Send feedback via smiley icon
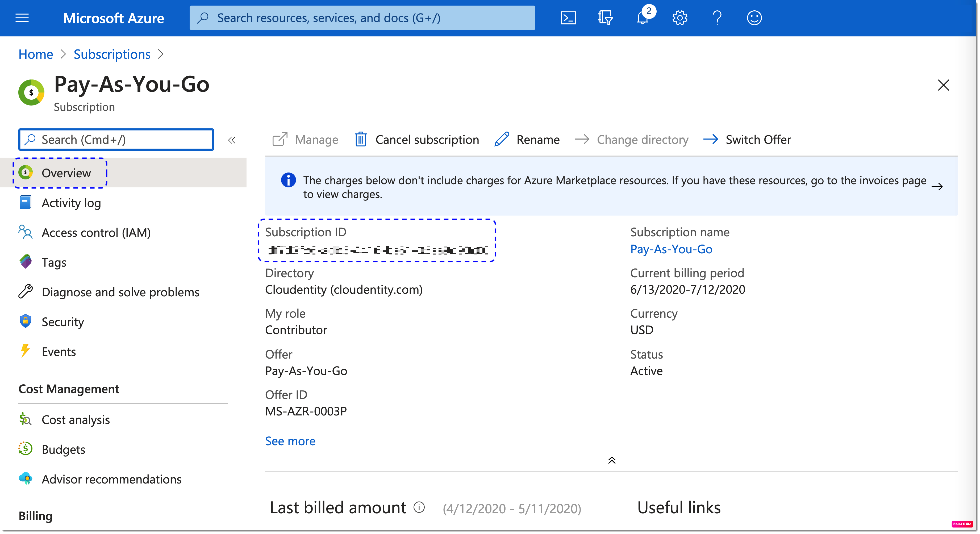Image resolution: width=980 pixels, height=534 pixels. (754, 18)
